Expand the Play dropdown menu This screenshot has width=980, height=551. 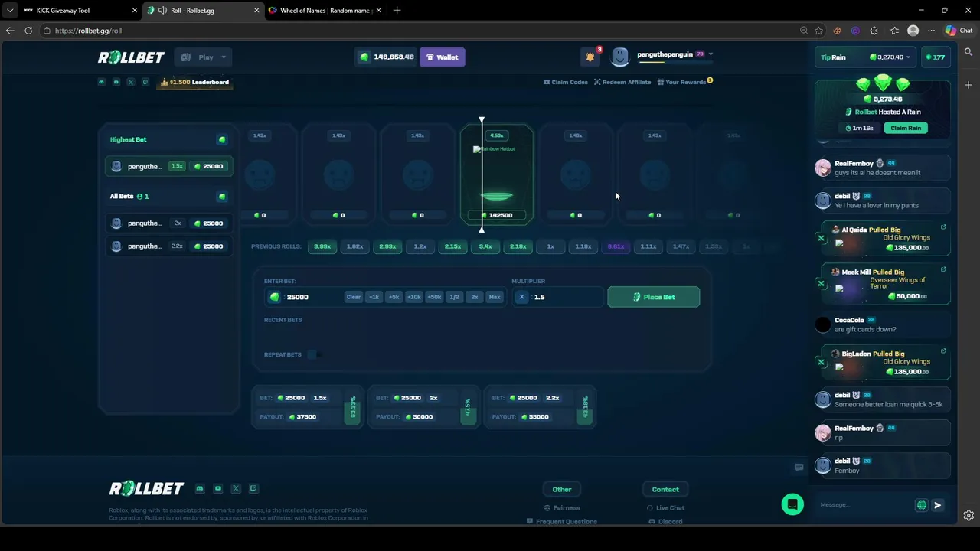203,57
